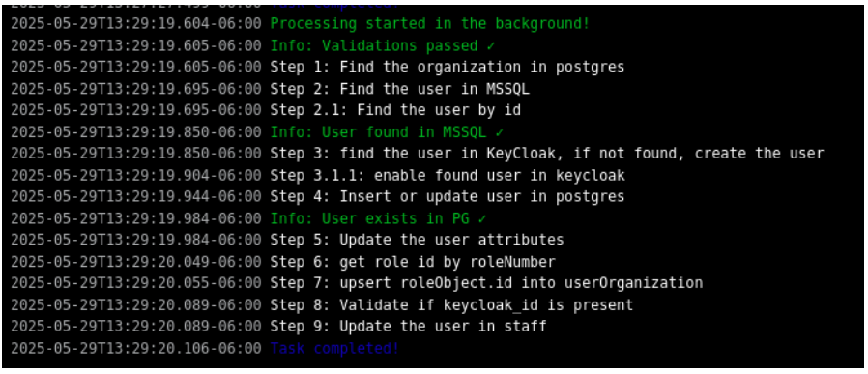Select Step 3 find the user in KeyCloak line

pos(547,154)
